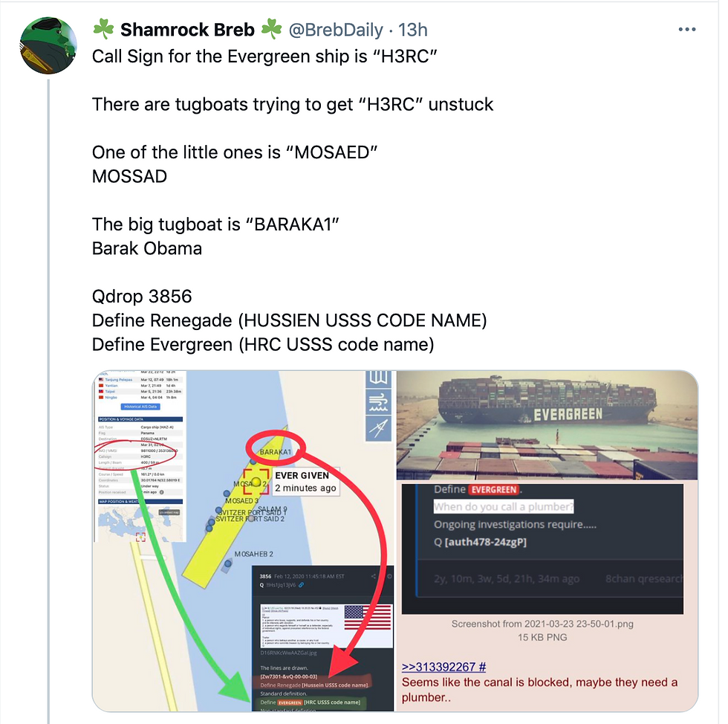This screenshot has width=728, height=724.
Task: Click the BARAKA1 tugboat label on the map
Action: [x=276, y=452]
